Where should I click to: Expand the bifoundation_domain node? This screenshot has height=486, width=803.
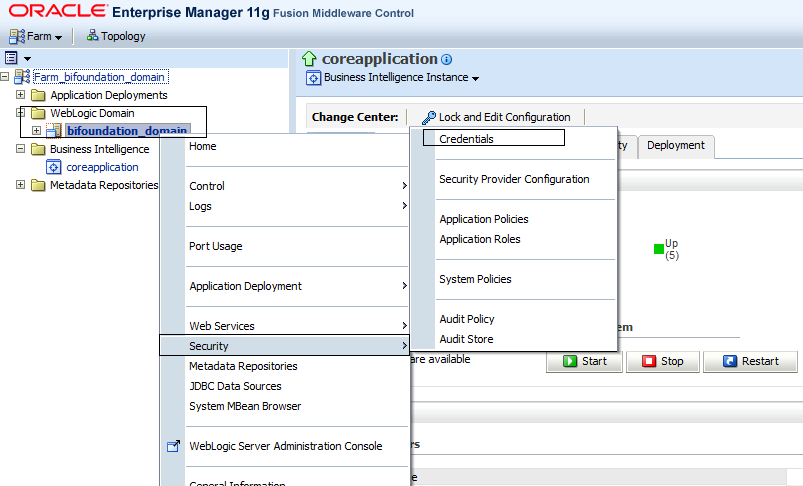36,131
